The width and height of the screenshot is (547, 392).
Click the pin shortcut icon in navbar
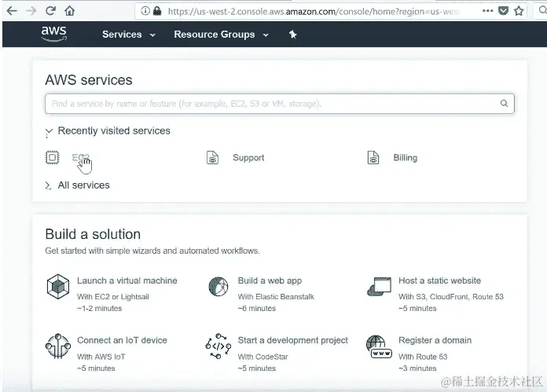pos(292,35)
